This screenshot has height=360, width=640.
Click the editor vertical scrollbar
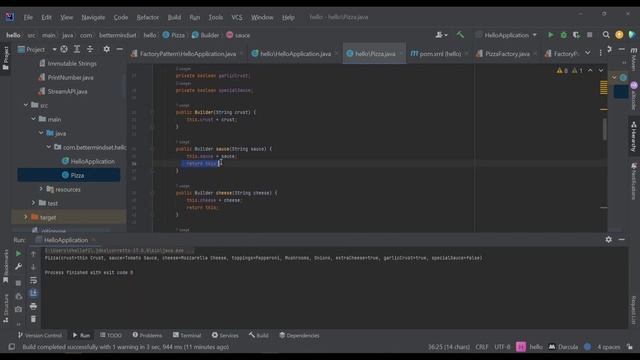[x=604, y=130]
